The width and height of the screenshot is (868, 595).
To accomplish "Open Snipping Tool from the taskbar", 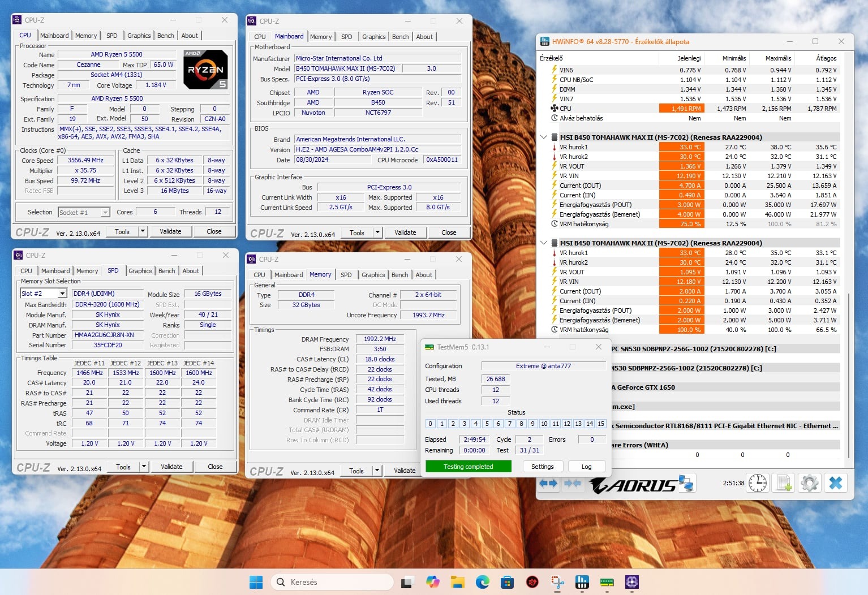I will point(557,582).
